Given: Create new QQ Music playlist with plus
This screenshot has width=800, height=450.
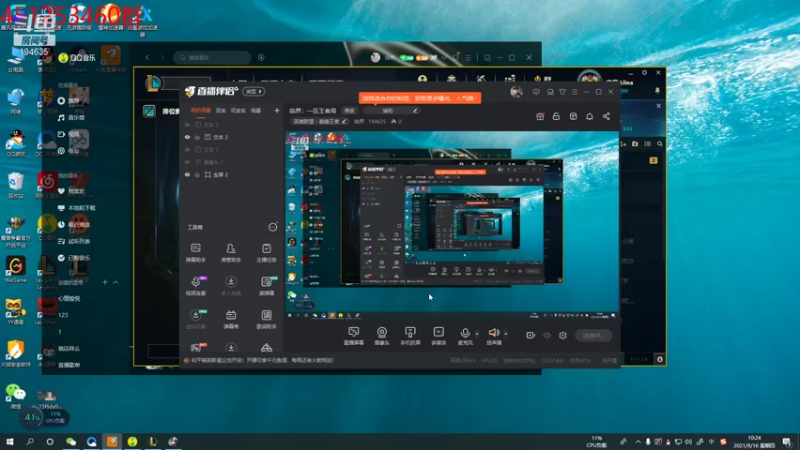Looking at the screenshot, I should (x=105, y=282).
